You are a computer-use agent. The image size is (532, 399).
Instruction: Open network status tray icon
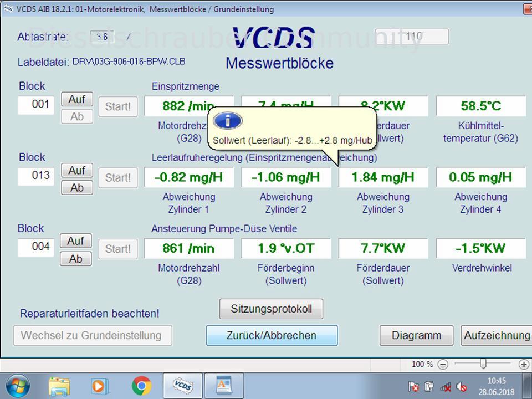coord(446,387)
